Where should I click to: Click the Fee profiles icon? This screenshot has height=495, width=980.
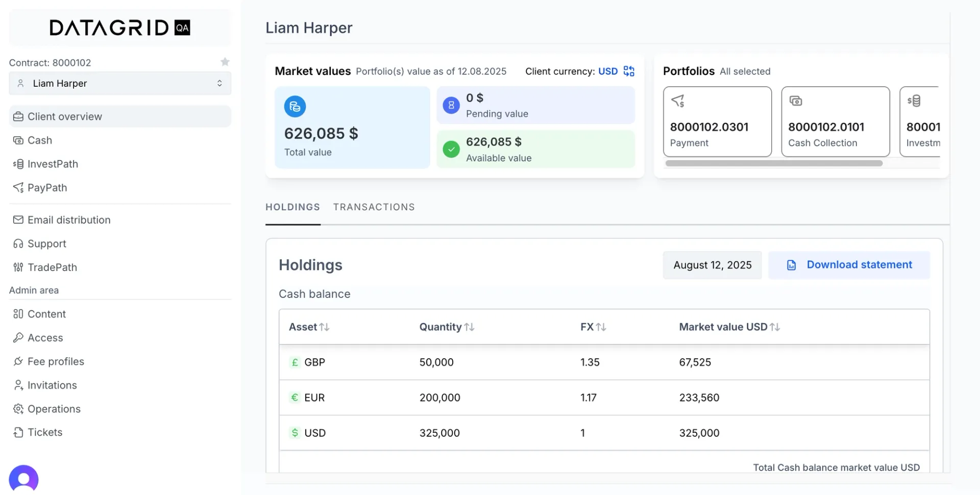point(18,361)
